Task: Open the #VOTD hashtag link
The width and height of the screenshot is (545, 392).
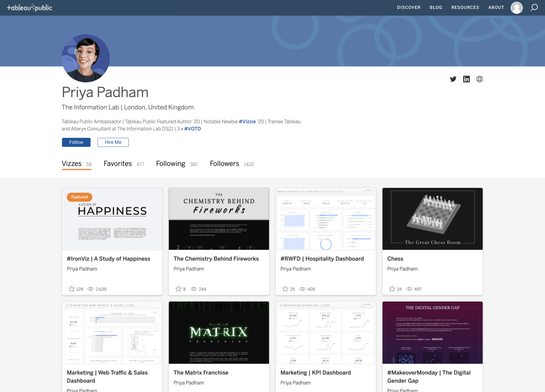Action: point(192,129)
